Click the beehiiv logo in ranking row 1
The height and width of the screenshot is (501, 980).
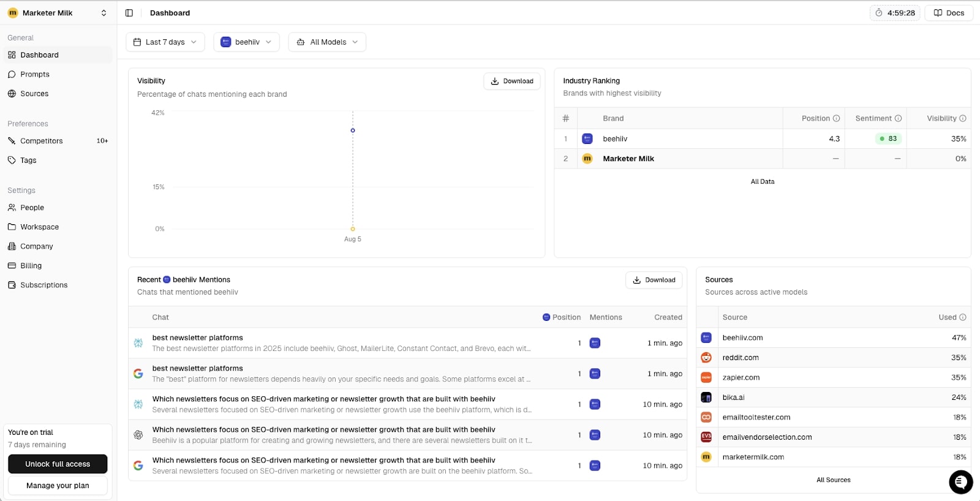coord(587,139)
